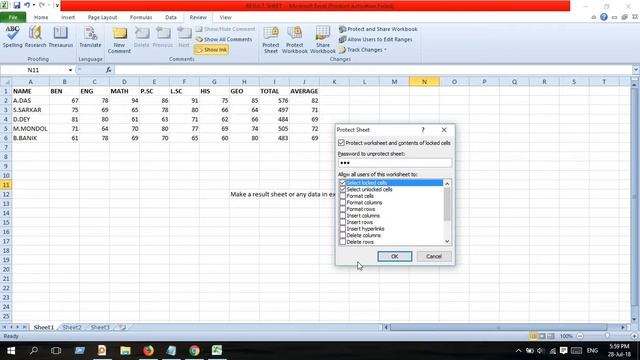Run the Spelling check tool
Viewport: 640px width, 360px height.
click(x=12, y=37)
